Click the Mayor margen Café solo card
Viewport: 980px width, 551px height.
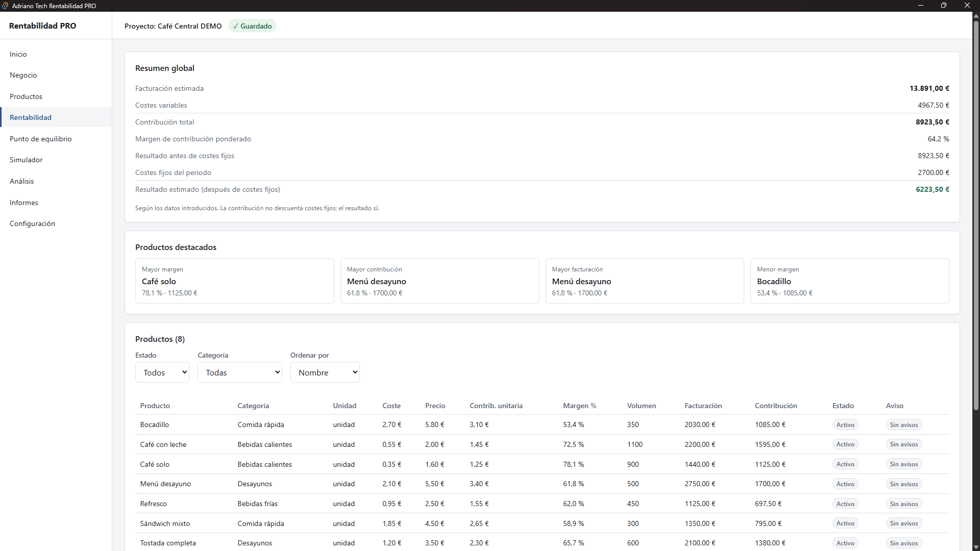coord(235,281)
